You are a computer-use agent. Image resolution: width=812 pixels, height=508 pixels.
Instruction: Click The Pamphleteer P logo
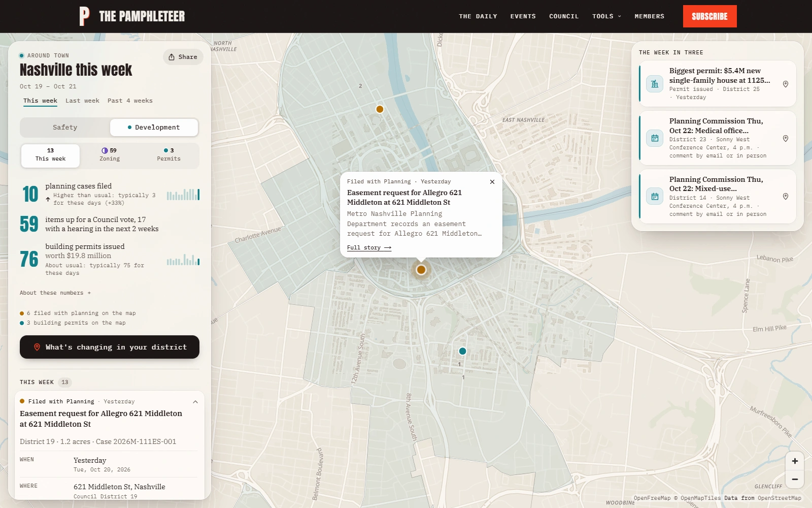tap(84, 16)
